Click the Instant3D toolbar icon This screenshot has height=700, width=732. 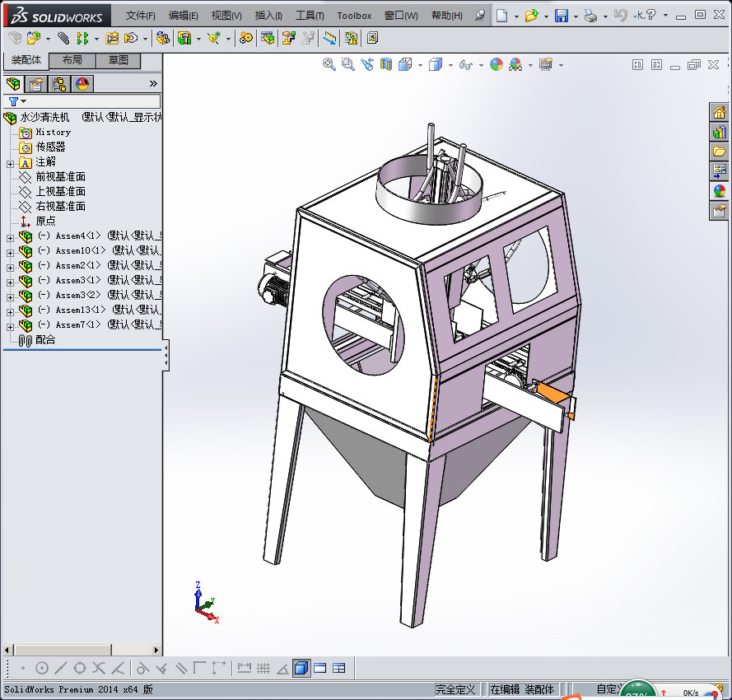(x=329, y=38)
